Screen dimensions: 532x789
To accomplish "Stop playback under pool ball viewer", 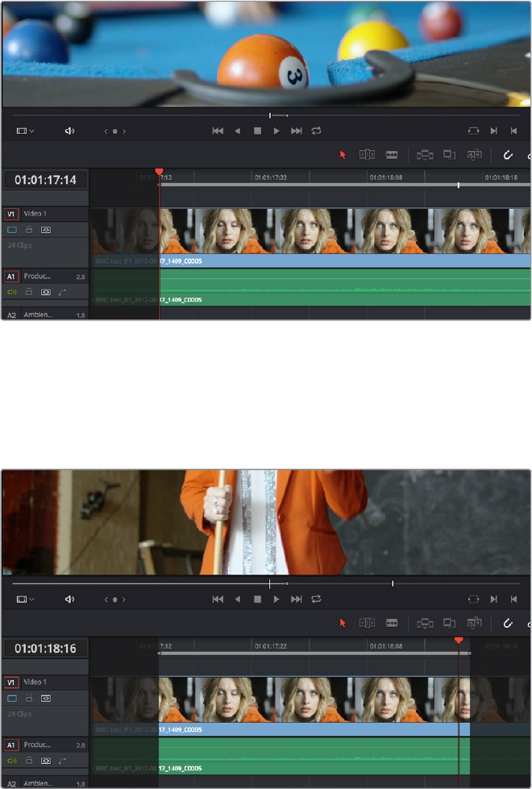I will click(x=257, y=131).
